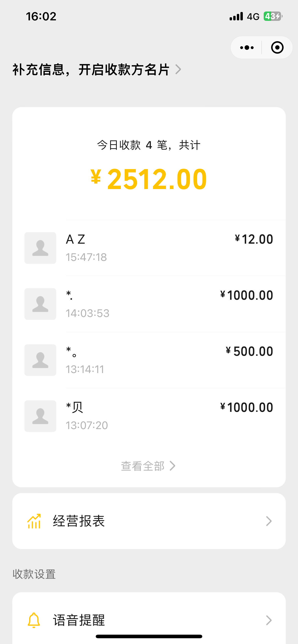Open the mini program more-options dots
This screenshot has width=298, height=644.
pos(247,47)
